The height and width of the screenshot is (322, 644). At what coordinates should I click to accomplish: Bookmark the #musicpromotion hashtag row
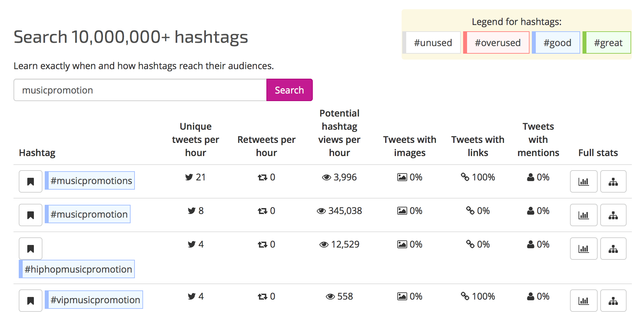point(31,215)
